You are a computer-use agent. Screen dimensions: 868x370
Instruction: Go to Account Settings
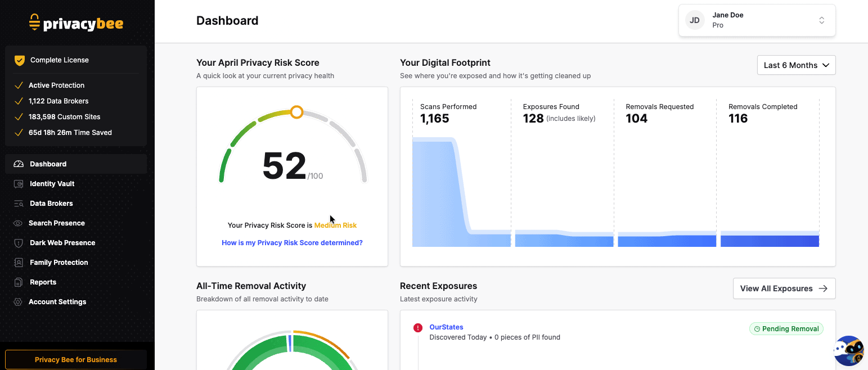pos(76,302)
